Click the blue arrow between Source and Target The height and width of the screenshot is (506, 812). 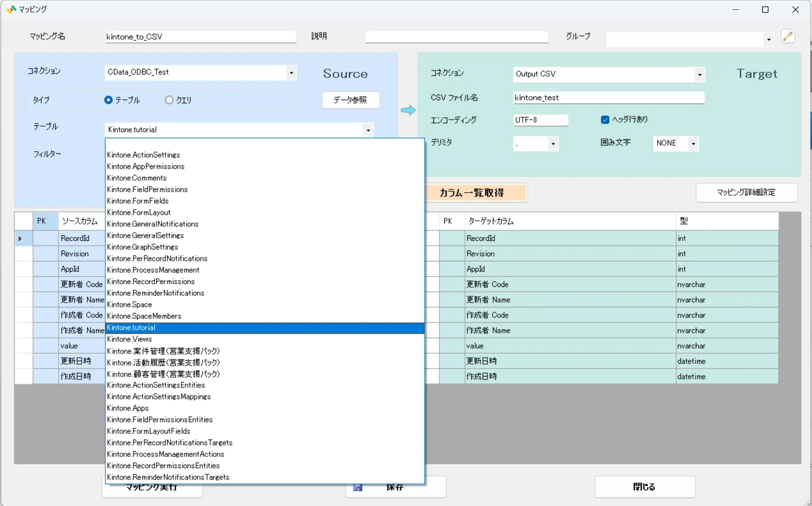click(407, 110)
